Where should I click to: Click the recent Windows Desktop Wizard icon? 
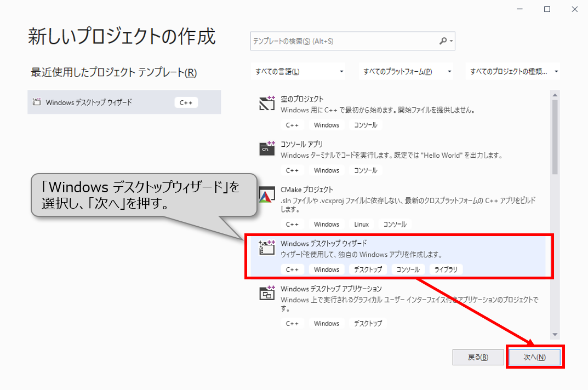tap(36, 102)
